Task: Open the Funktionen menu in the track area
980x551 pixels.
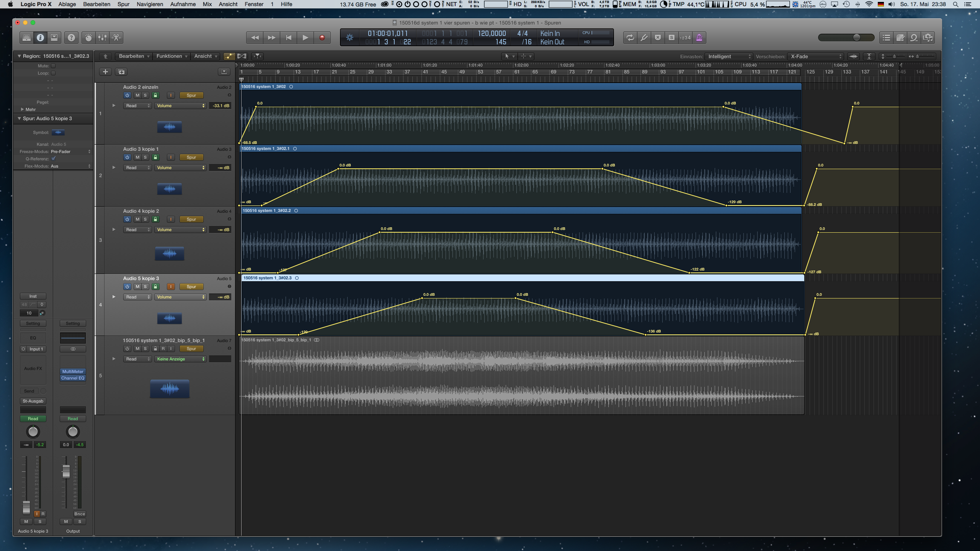Action: click(x=171, y=56)
